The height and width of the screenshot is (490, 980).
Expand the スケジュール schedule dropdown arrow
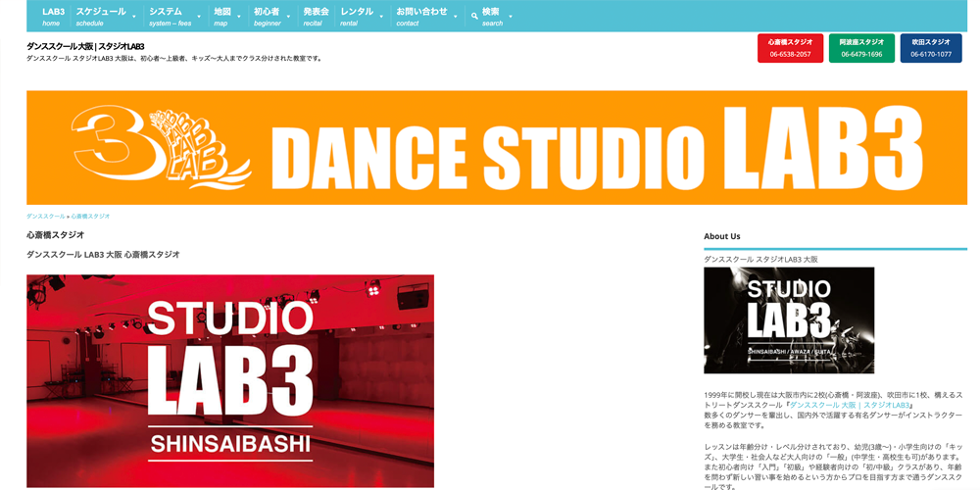[135, 17]
